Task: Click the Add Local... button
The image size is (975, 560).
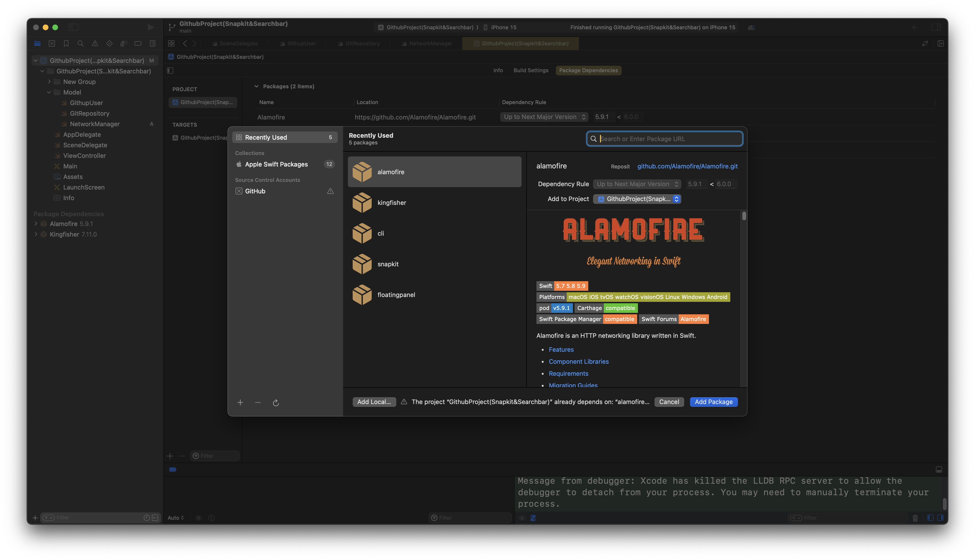Action: point(374,402)
